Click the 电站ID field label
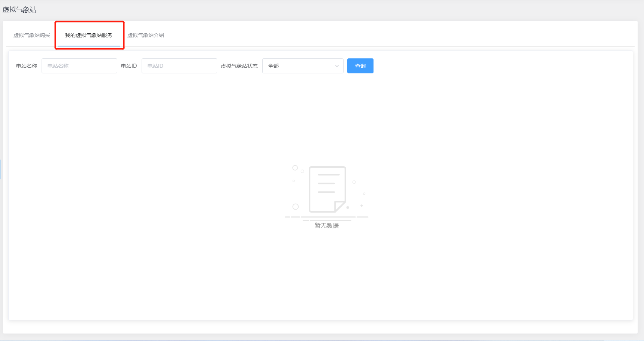 click(x=129, y=66)
